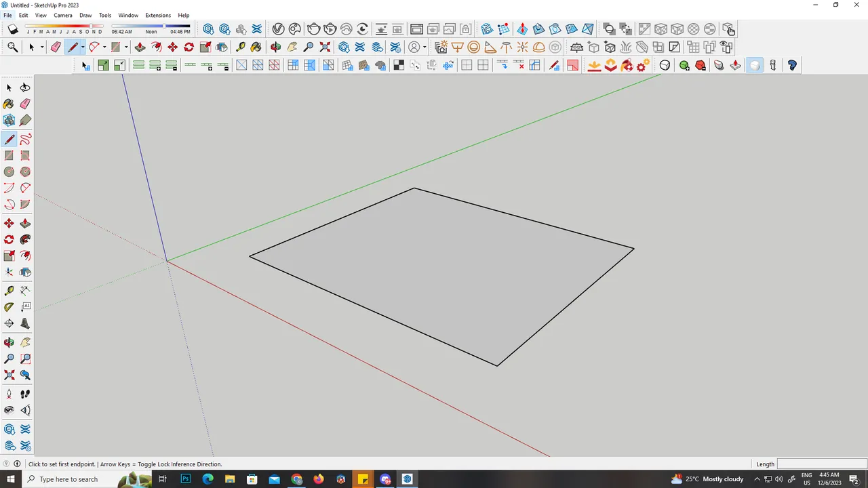Image resolution: width=868 pixels, height=488 pixels.
Task: Select the Tape Measure tool in top toolbar
Action: (240, 47)
